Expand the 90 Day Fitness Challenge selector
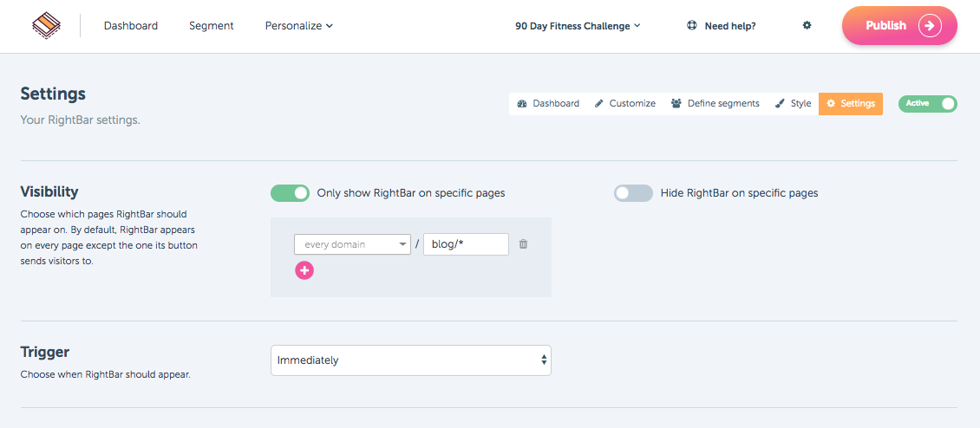 [578, 26]
